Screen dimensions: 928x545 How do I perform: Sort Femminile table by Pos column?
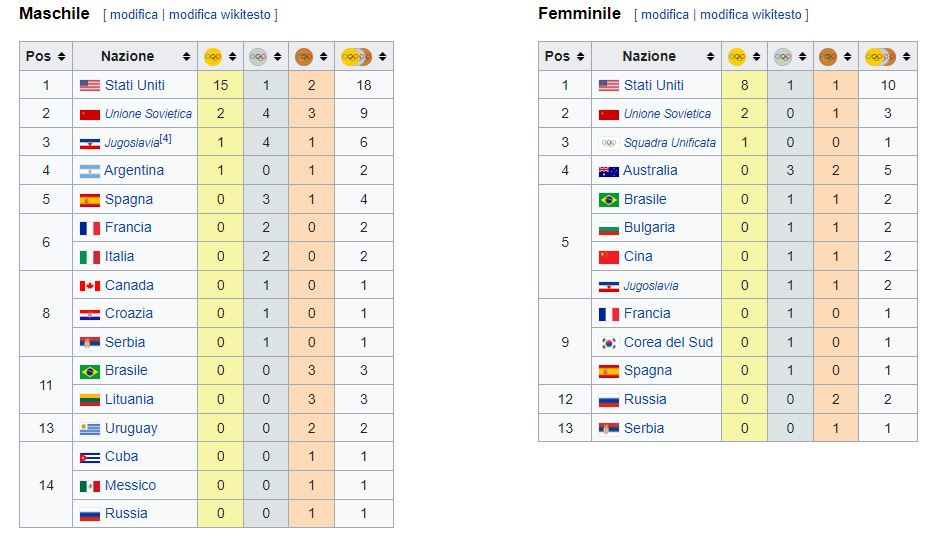click(580, 57)
